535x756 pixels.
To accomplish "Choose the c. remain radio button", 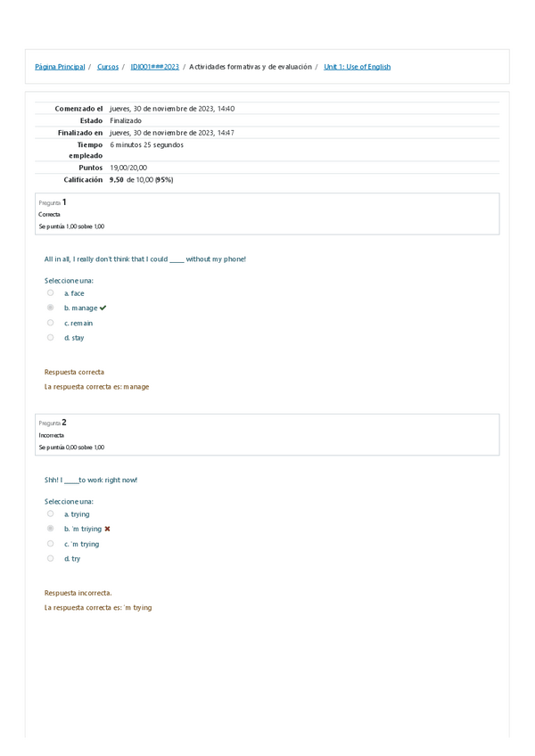I will (51, 323).
